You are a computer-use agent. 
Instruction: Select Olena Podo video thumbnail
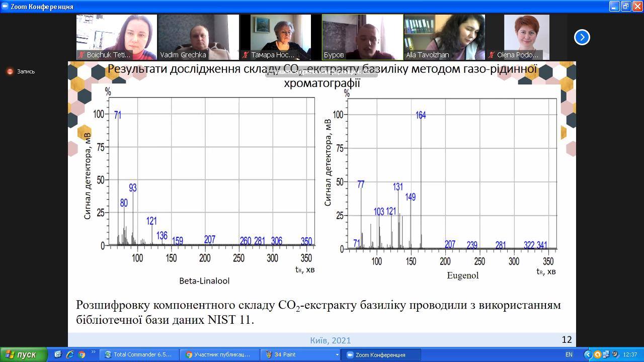click(526, 37)
